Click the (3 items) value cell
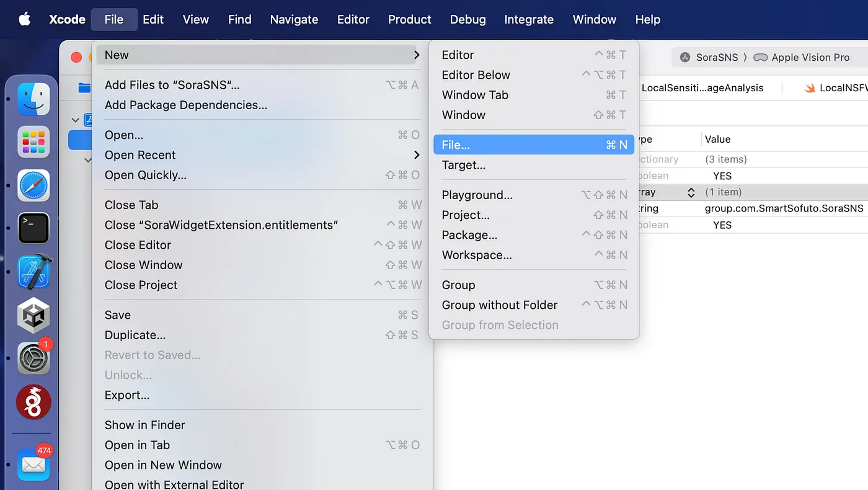Viewport: 868px width, 490px height. tap(726, 159)
